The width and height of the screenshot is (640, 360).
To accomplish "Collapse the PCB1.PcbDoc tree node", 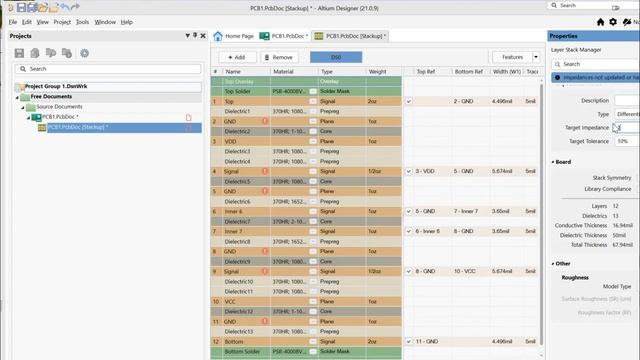I will tap(29, 118).
